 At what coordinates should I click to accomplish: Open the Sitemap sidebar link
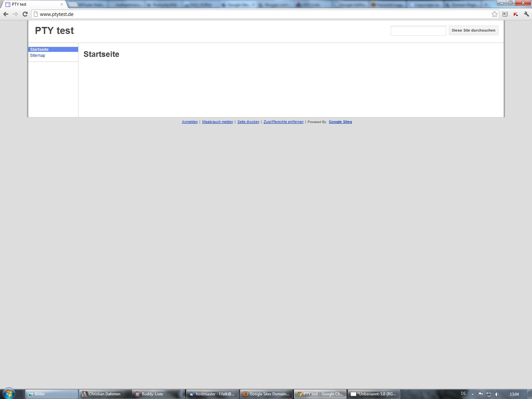click(x=38, y=56)
